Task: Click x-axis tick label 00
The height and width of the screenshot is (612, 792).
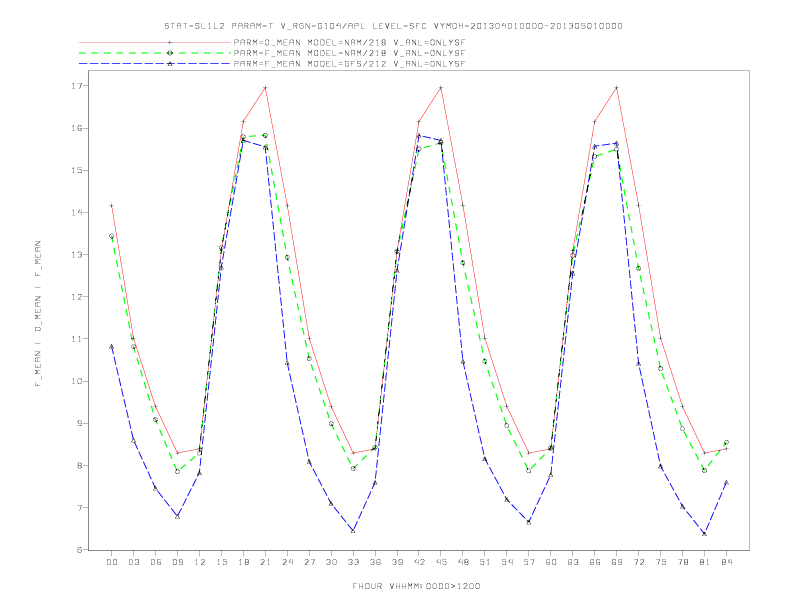Action: tap(112, 562)
